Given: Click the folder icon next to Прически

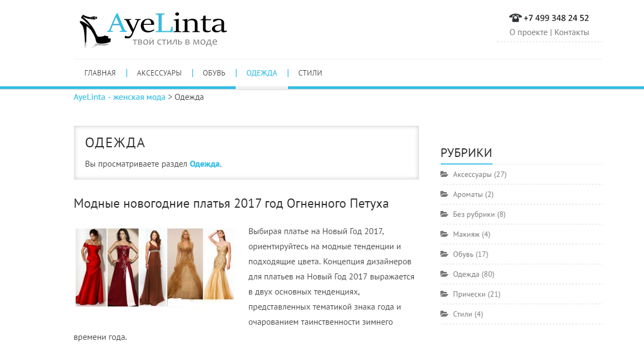Looking at the screenshot, I should [x=444, y=294].
